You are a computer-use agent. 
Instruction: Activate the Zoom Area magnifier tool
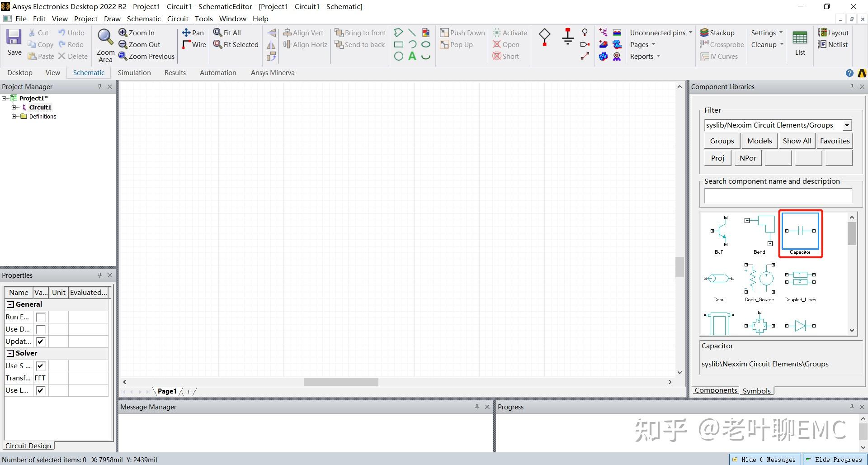coord(105,45)
